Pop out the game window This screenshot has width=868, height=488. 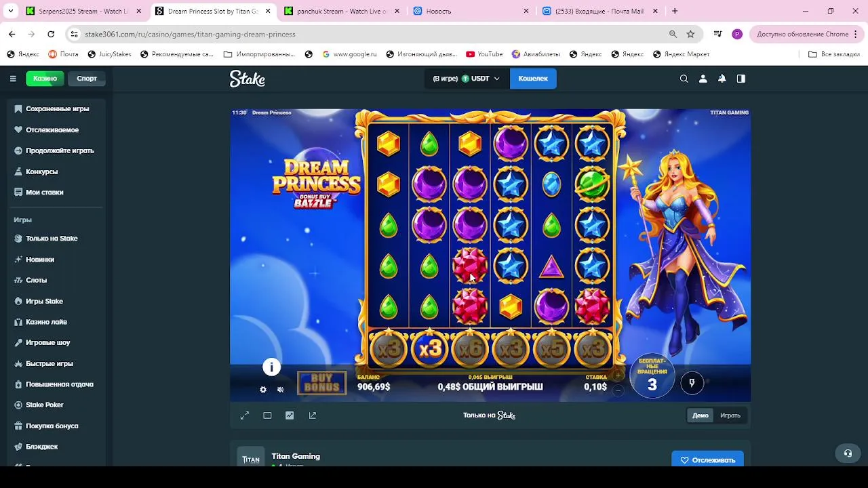pyautogui.click(x=313, y=415)
